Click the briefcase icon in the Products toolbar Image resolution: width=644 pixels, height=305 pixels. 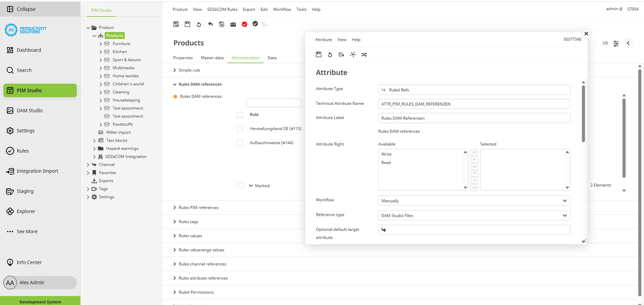pos(233,24)
